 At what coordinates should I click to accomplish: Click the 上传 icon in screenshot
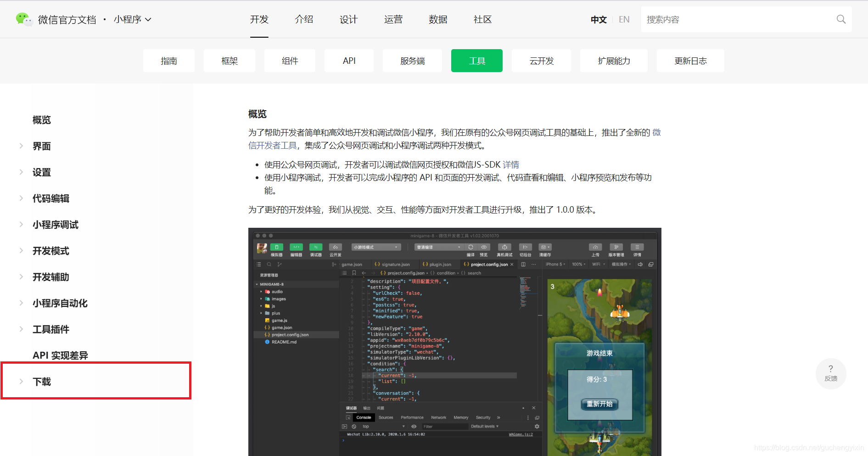point(595,247)
